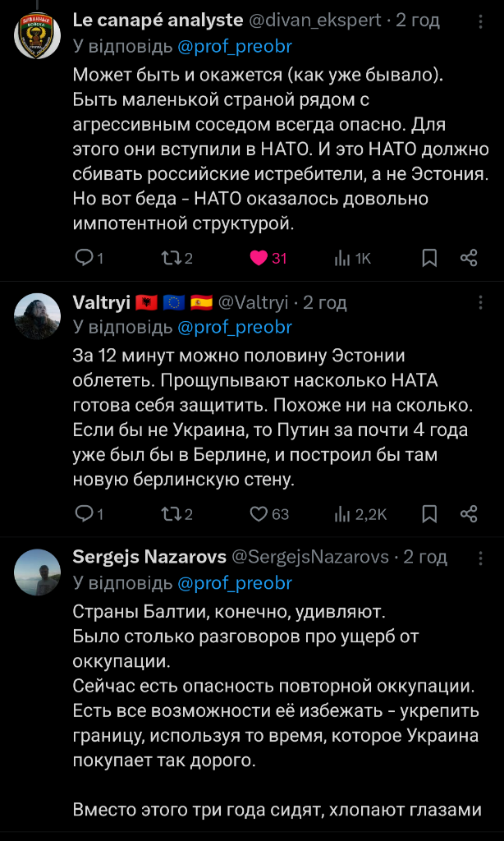This screenshot has width=504, height=841.
Task: Bookmark Valtryi's tweet
Action: tap(429, 514)
